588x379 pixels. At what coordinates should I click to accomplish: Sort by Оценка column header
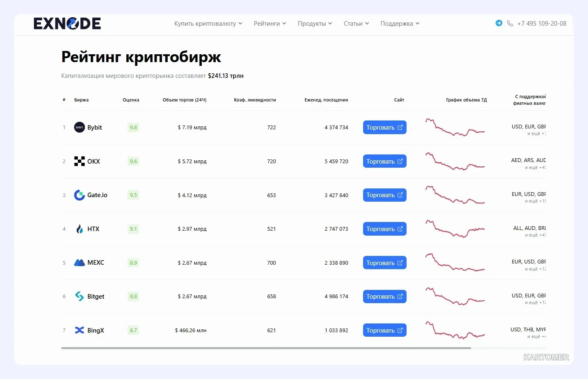click(131, 100)
